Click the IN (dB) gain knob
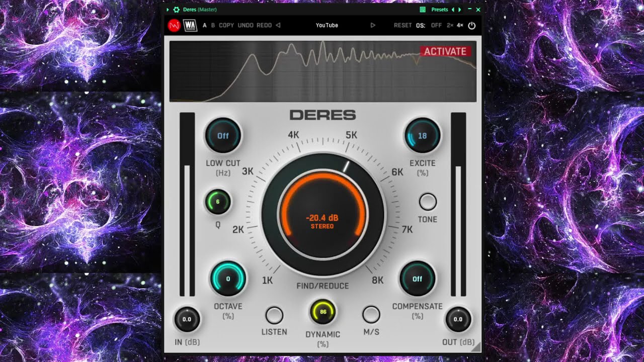644x362 pixels. tap(187, 319)
